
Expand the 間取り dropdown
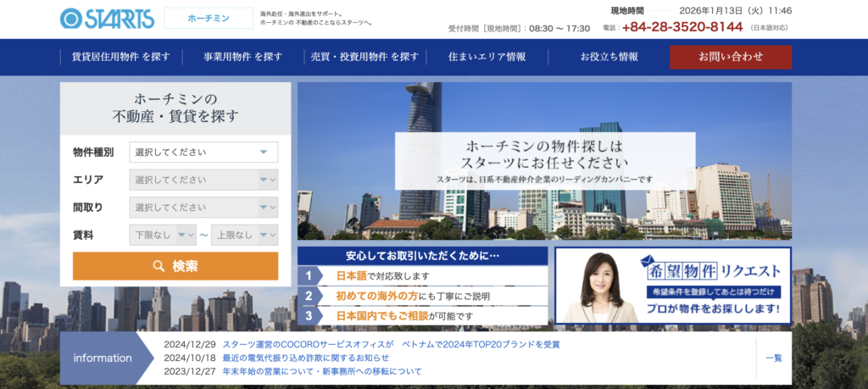coord(203,208)
